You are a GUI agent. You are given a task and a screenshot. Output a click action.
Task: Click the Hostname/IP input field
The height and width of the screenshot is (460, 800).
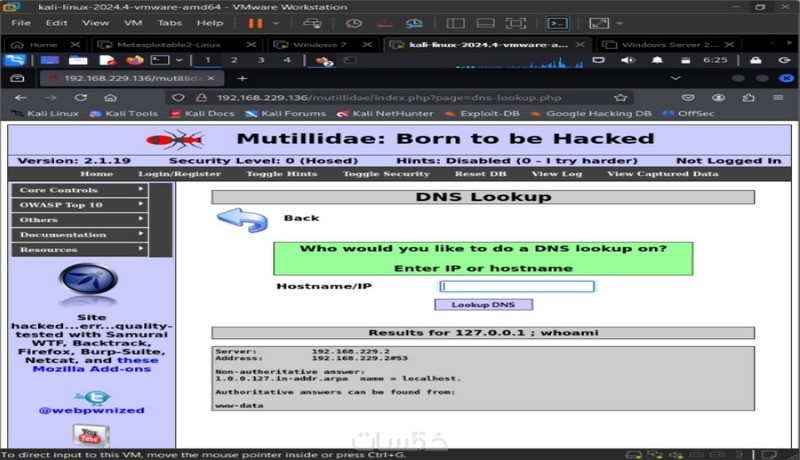point(517,286)
